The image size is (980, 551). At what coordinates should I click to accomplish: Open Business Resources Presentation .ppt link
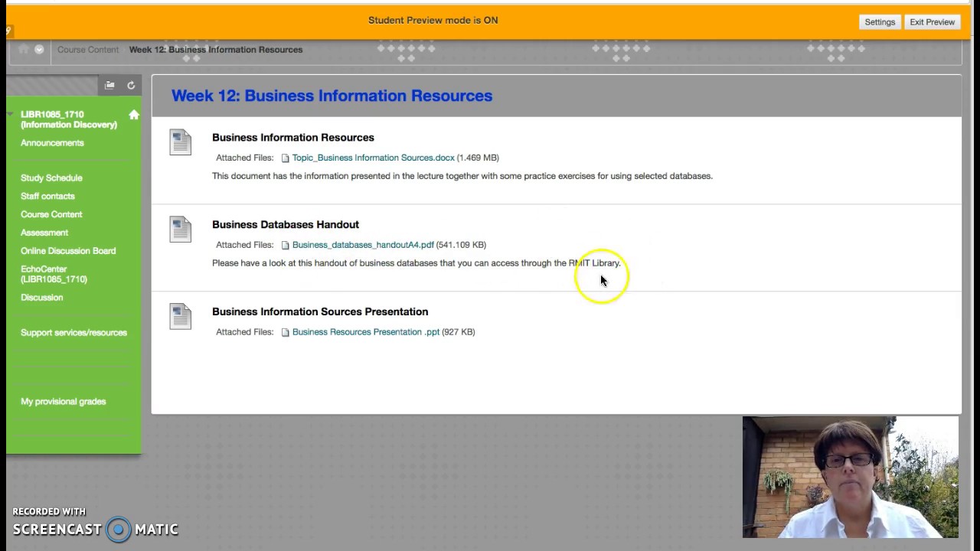pos(366,332)
